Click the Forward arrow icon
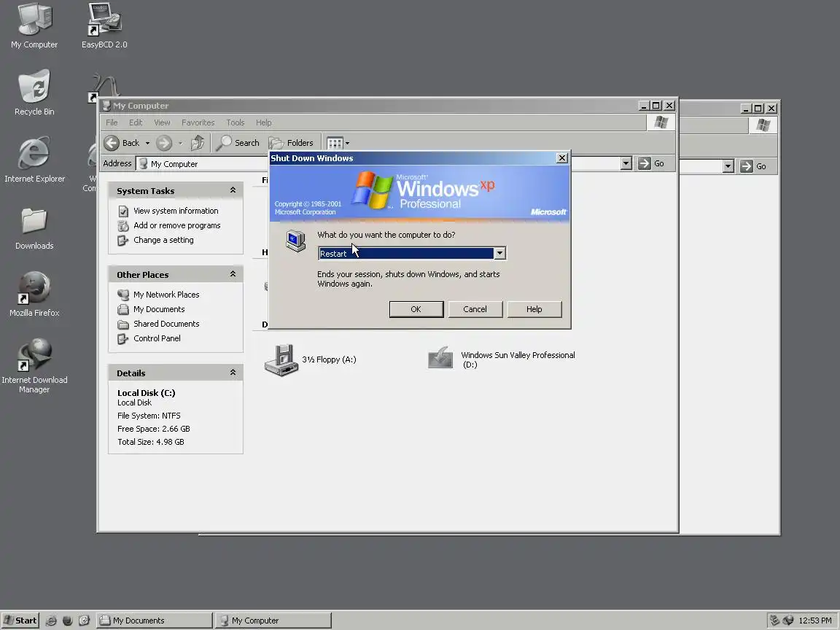The width and height of the screenshot is (840, 630). (164, 143)
